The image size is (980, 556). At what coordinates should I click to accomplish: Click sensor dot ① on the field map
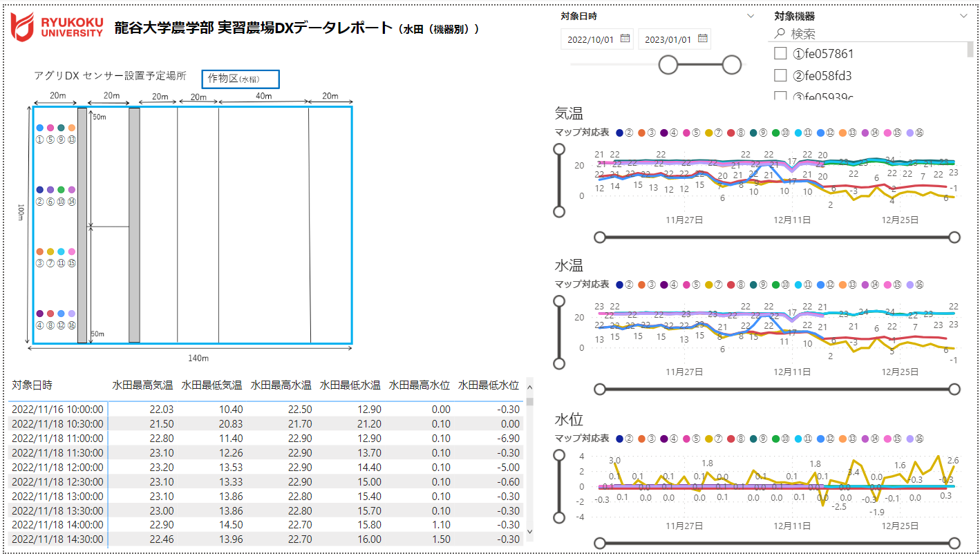[39, 128]
